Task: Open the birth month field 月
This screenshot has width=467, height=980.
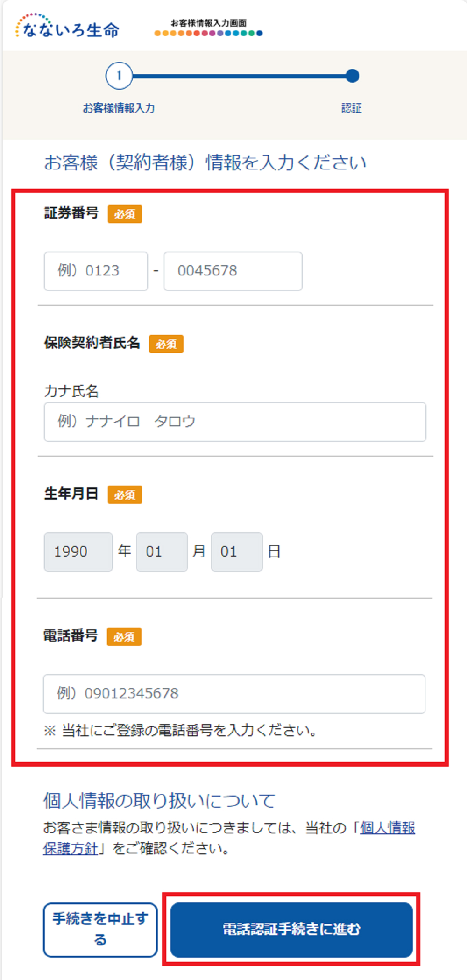Action: (x=162, y=552)
